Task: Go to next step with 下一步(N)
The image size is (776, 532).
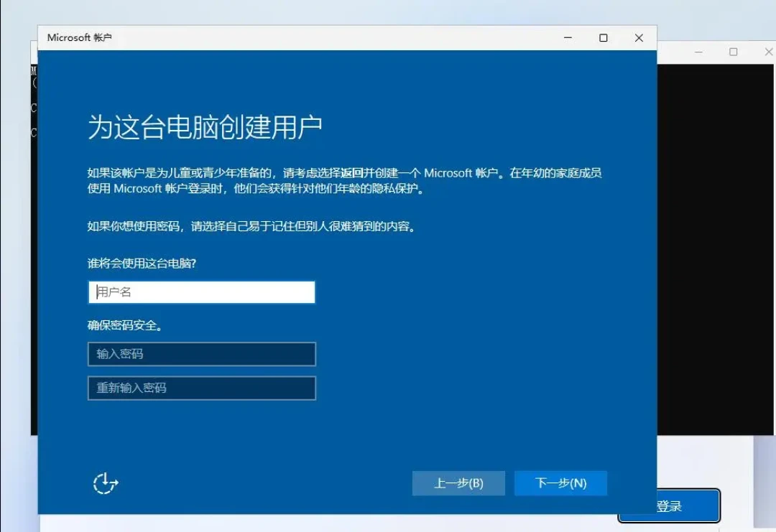Action: tap(560, 483)
